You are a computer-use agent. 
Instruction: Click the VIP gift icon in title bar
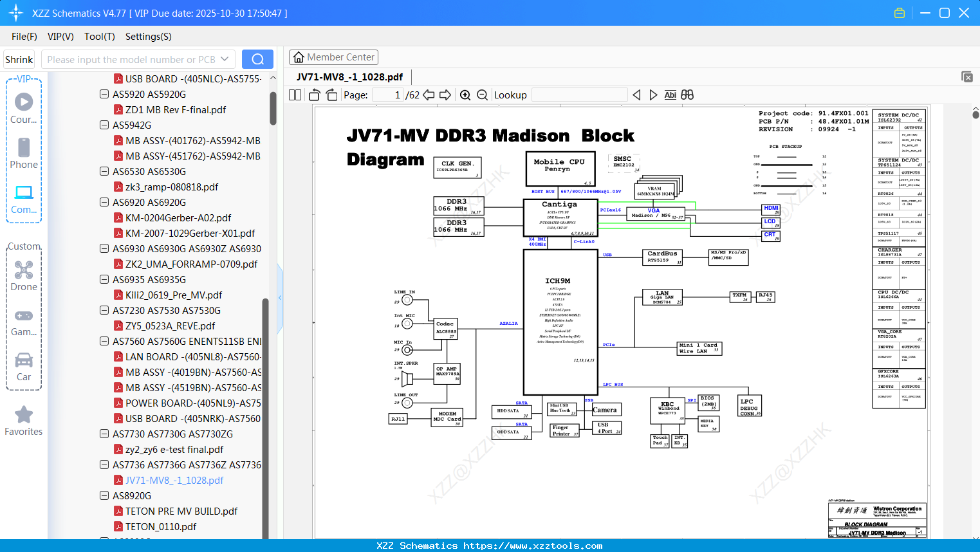pos(900,13)
